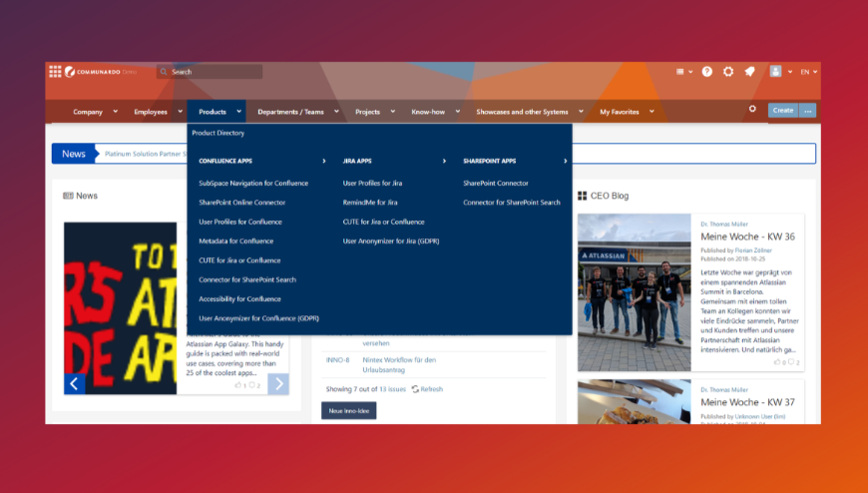
Task: Select User Profiles for Jira
Action: pyautogui.click(x=372, y=183)
